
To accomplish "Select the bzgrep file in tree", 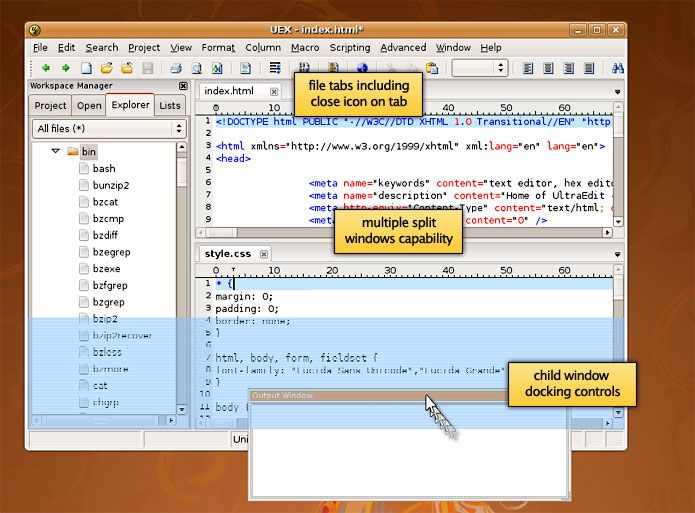I will [109, 302].
